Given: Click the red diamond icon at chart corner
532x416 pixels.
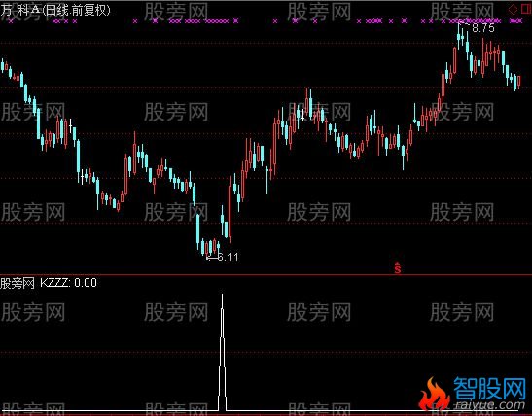Looking at the screenshot, I should point(513,10).
